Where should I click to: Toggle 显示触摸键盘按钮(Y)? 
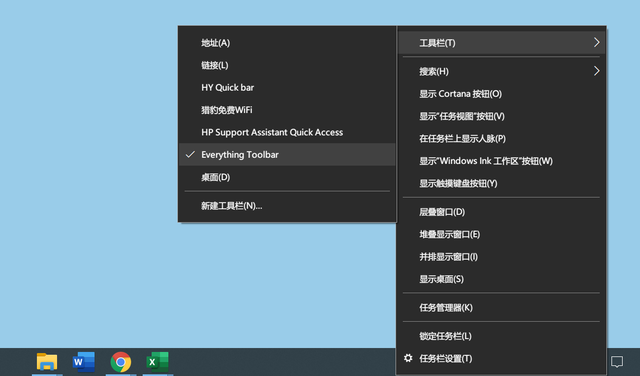(502, 183)
